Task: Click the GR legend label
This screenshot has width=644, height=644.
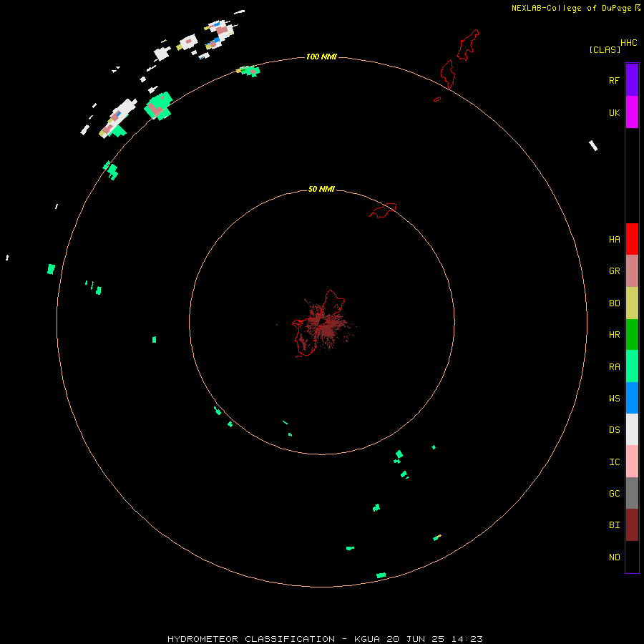Action: coord(614,271)
